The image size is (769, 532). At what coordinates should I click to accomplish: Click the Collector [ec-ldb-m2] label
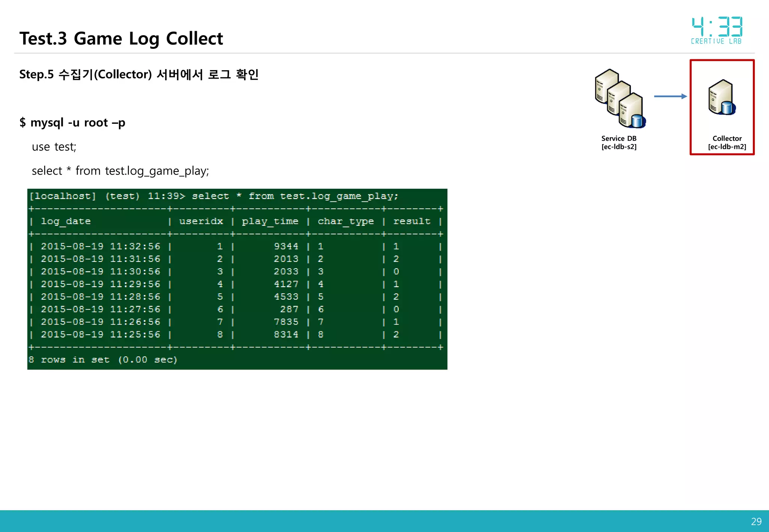click(x=727, y=143)
